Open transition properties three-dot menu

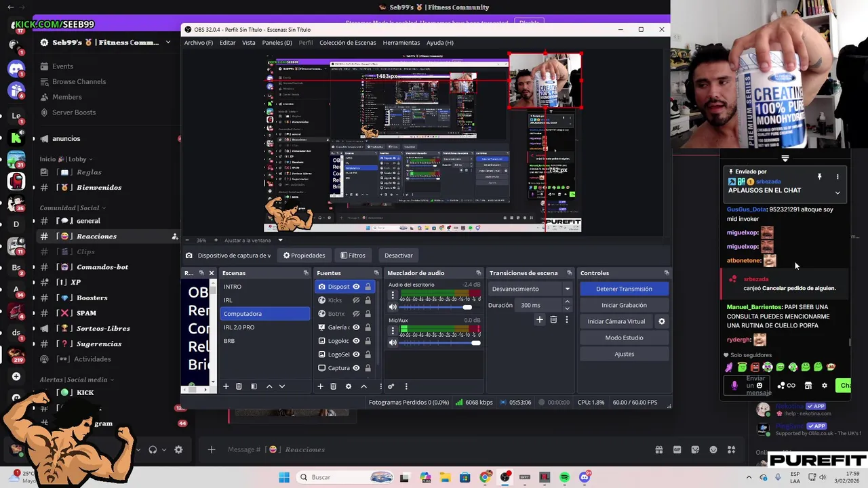pos(567,320)
